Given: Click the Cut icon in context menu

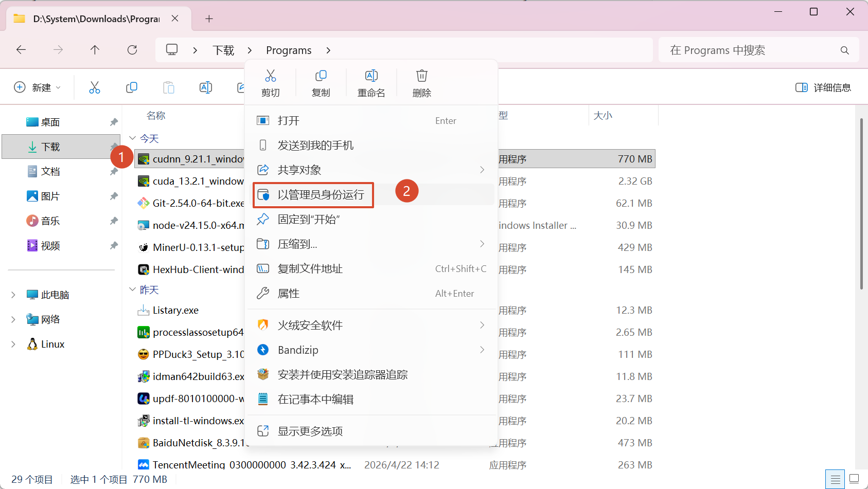Looking at the screenshot, I should pos(270,82).
